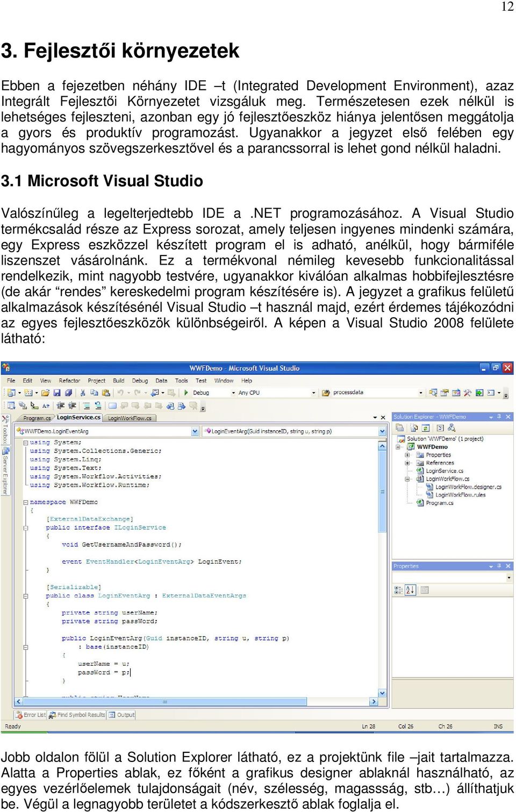Select LoginWorkFlow.rules in Solution Explorer
The height and width of the screenshot is (812, 516).
[456, 495]
